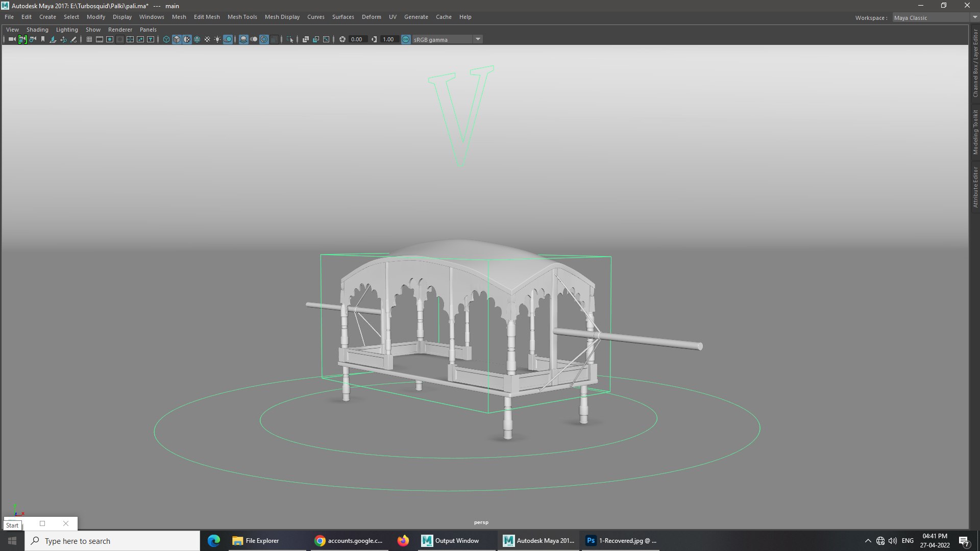Click the Select Camera icon
980x551 pixels.
pos(12,39)
